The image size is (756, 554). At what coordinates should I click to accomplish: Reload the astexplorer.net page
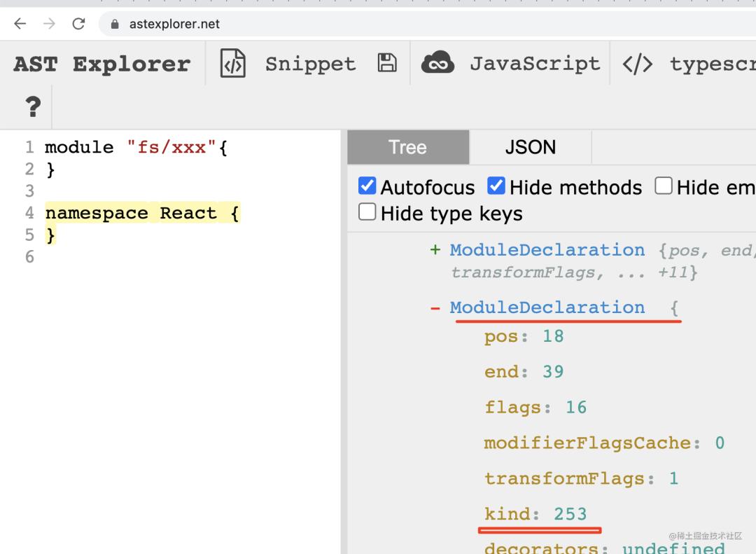(78, 24)
